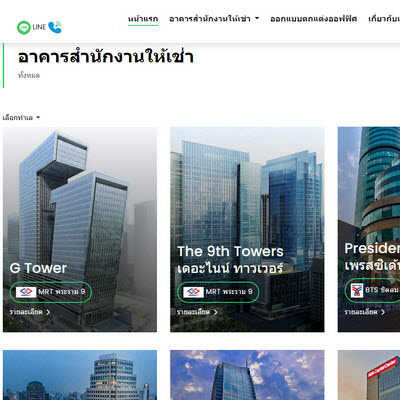This screenshot has height=400, width=400.
Task: Click the BTS logo on President card
Action: (x=357, y=290)
